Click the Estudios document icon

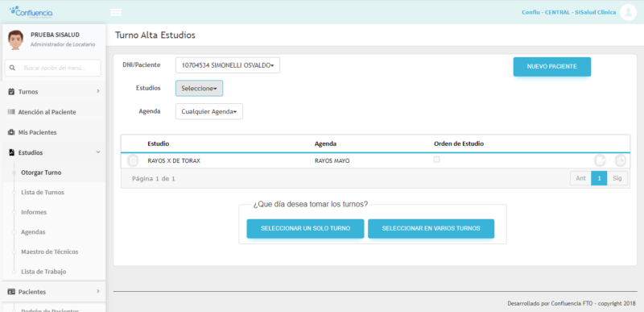(x=11, y=152)
